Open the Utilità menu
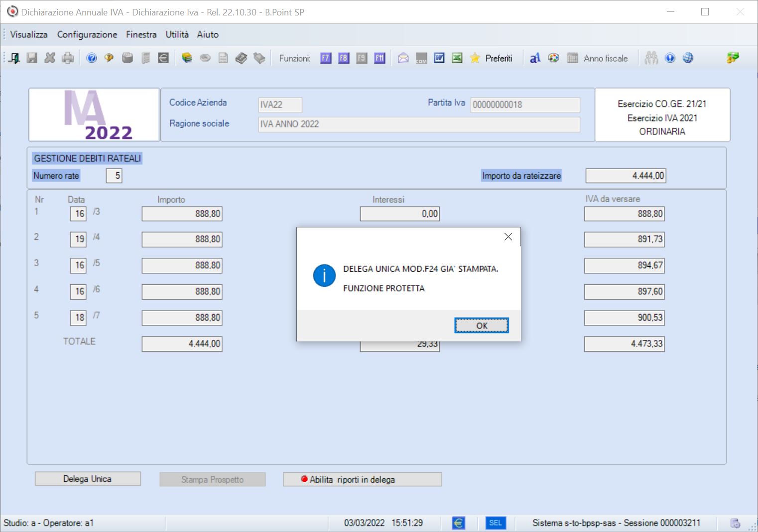758x532 pixels. (177, 34)
